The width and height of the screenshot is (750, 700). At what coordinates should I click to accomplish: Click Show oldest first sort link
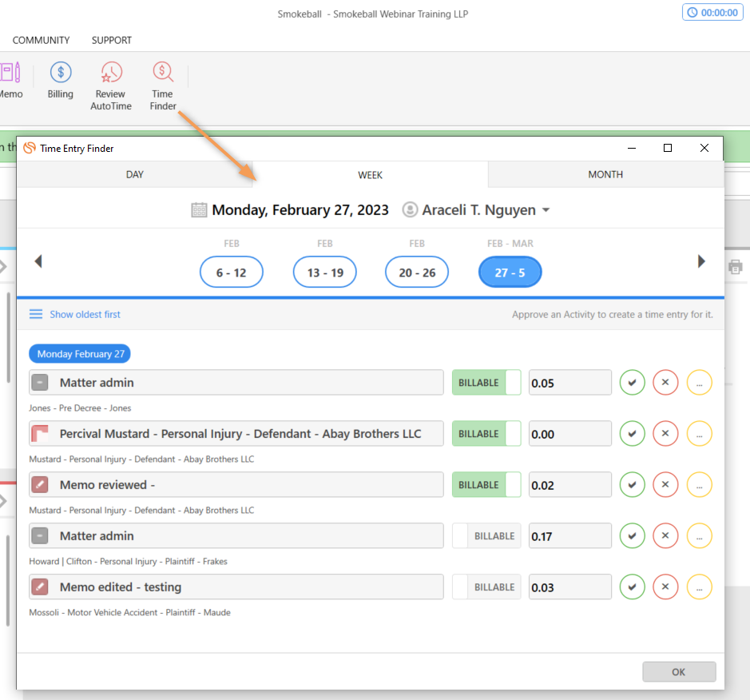click(85, 314)
